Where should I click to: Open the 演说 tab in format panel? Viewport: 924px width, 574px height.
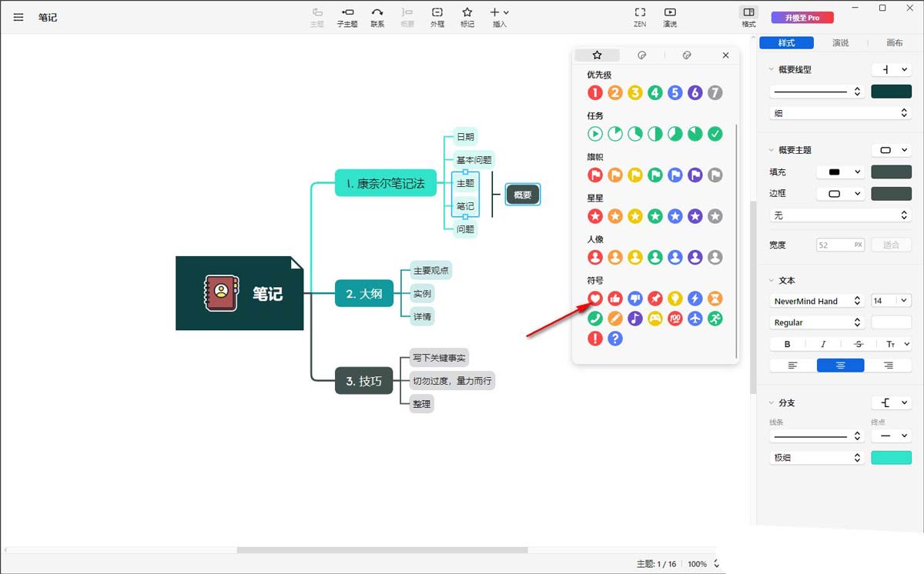point(840,43)
